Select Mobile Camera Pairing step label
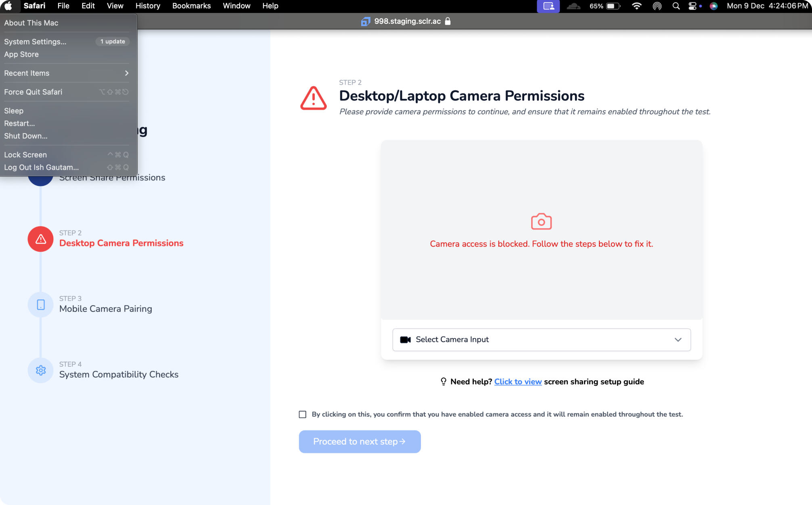The image size is (812, 505). pos(106,309)
